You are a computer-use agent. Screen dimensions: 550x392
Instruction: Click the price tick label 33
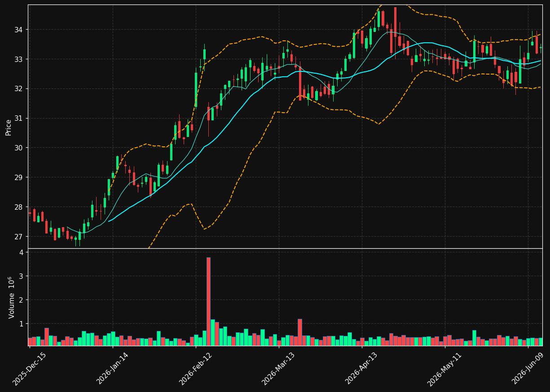pyautogui.click(x=20, y=59)
